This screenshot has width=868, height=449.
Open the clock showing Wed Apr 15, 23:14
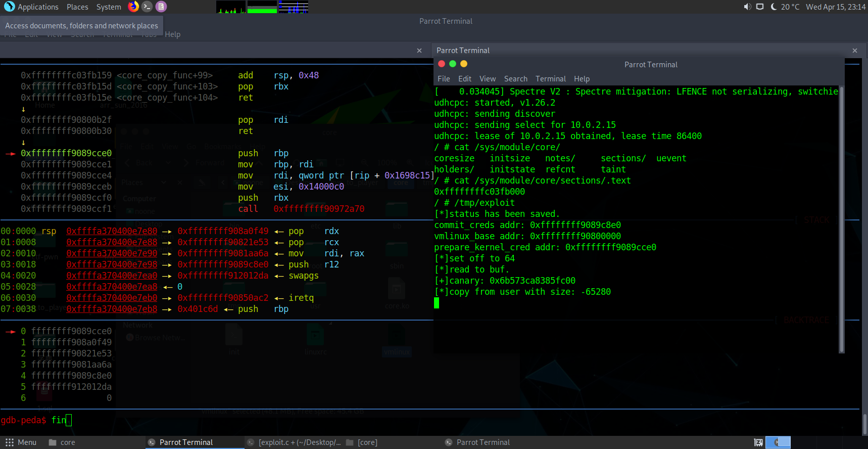[836, 7]
